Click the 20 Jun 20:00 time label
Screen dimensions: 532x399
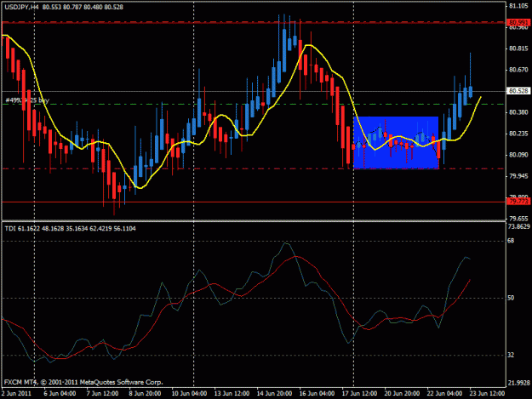(402, 394)
